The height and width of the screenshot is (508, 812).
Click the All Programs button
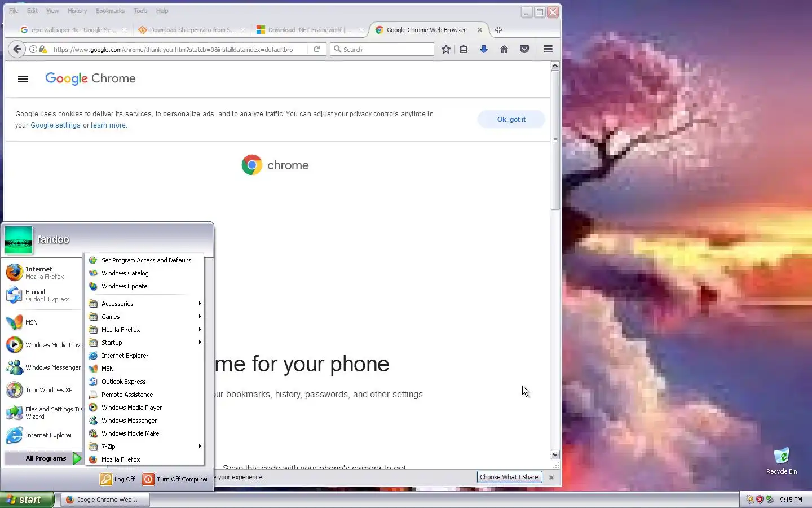pos(43,458)
